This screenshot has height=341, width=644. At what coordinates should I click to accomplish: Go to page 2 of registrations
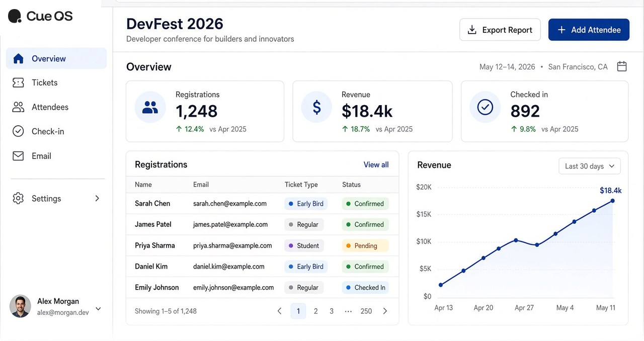(315, 311)
